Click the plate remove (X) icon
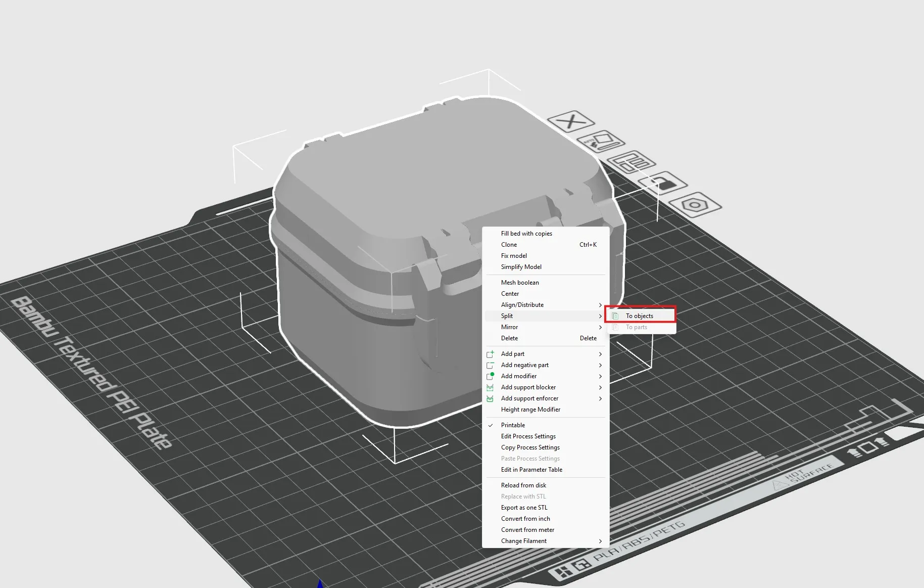The image size is (924, 588). click(x=571, y=121)
